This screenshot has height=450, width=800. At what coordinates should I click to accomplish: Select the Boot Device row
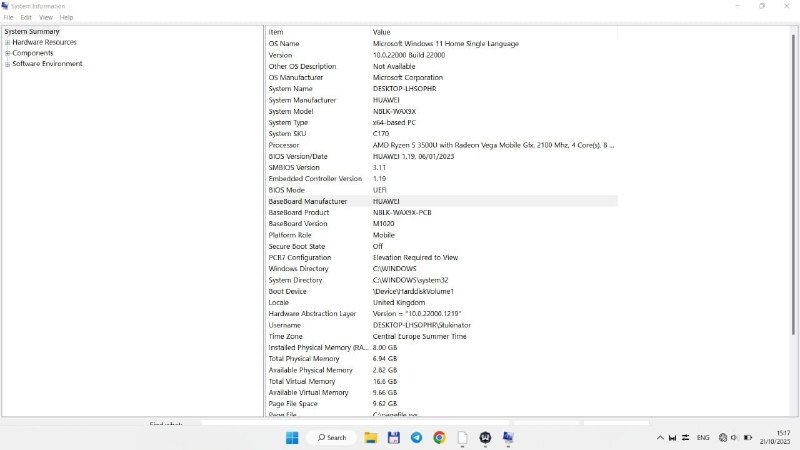(x=442, y=291)
